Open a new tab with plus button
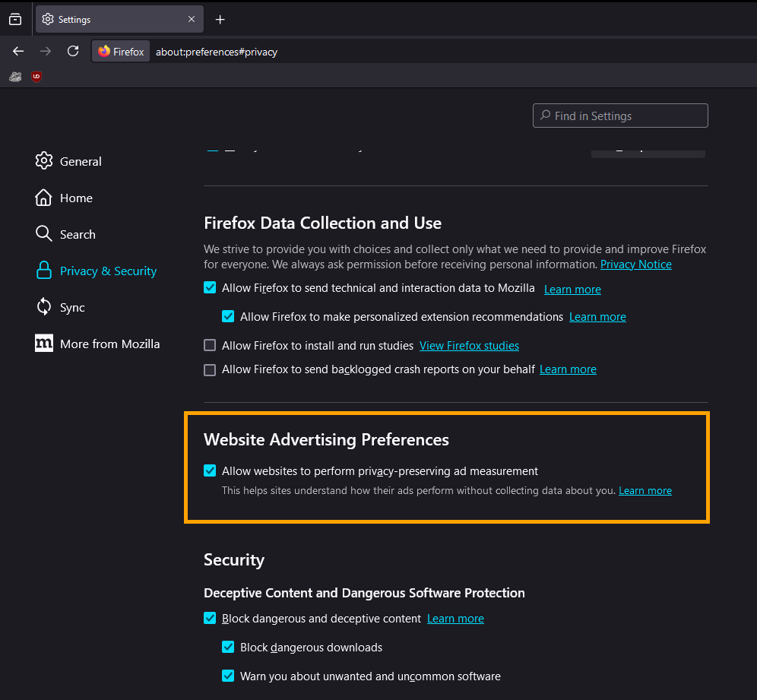The height and width of the screenshot is (700, 757). click(x=220, y=19)
